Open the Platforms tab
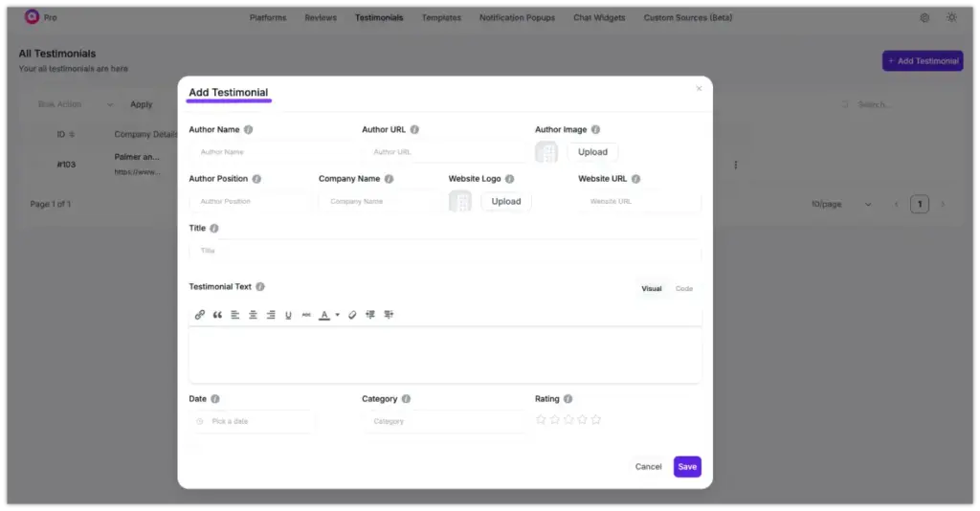The height and width of the screenshot is (511, 980). (268, 17)
